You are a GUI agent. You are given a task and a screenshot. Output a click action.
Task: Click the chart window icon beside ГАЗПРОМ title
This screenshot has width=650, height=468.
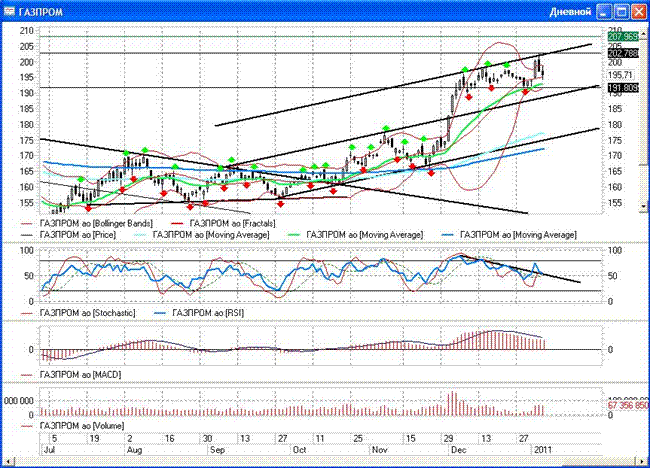pyautogui.click(x=9, y=11)
